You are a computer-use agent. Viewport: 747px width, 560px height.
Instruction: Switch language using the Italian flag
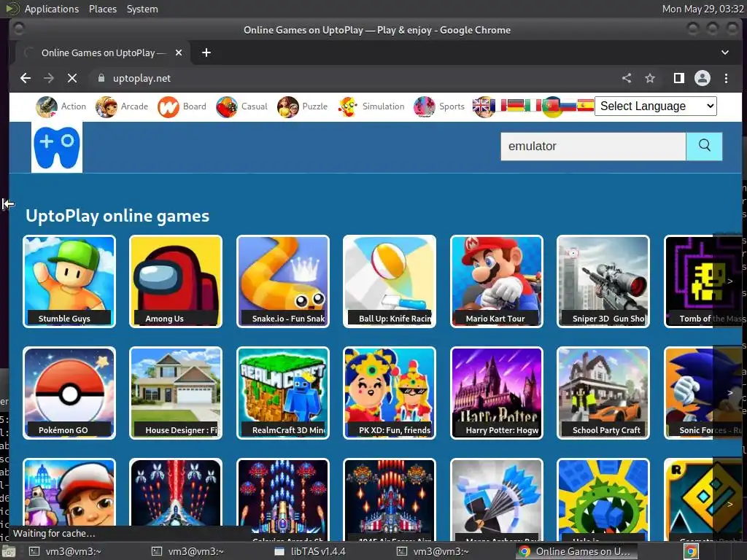click(533, 105)
